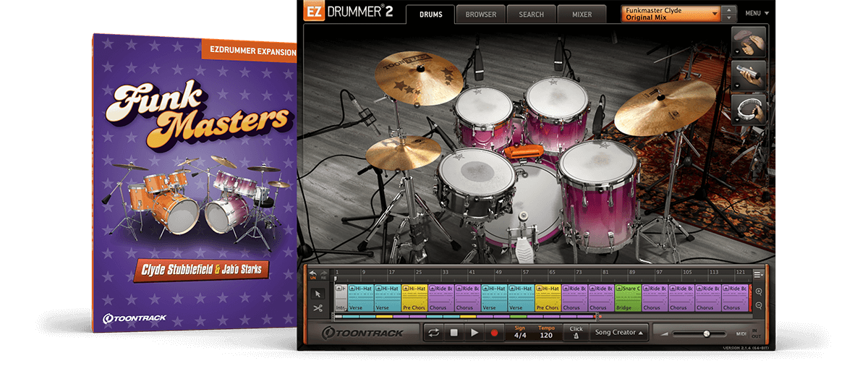Arm the record button

495,333
